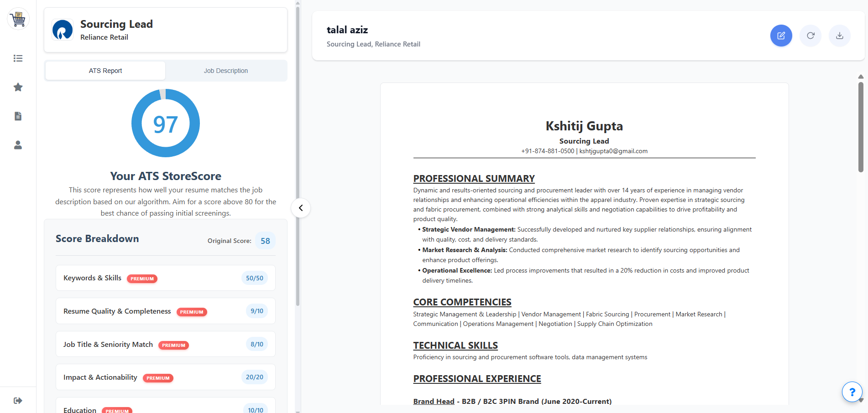868x413 pixels.
Task: Click the original score value 58
Action: 265,241
